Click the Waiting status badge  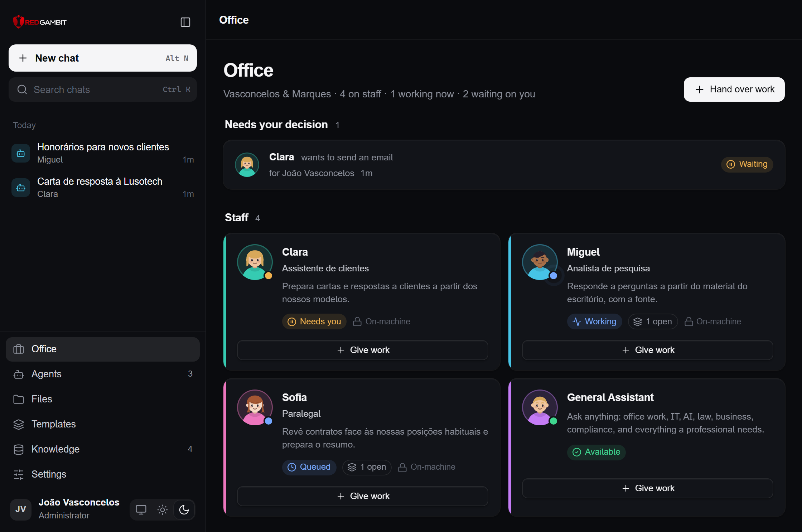pos(747,164)
